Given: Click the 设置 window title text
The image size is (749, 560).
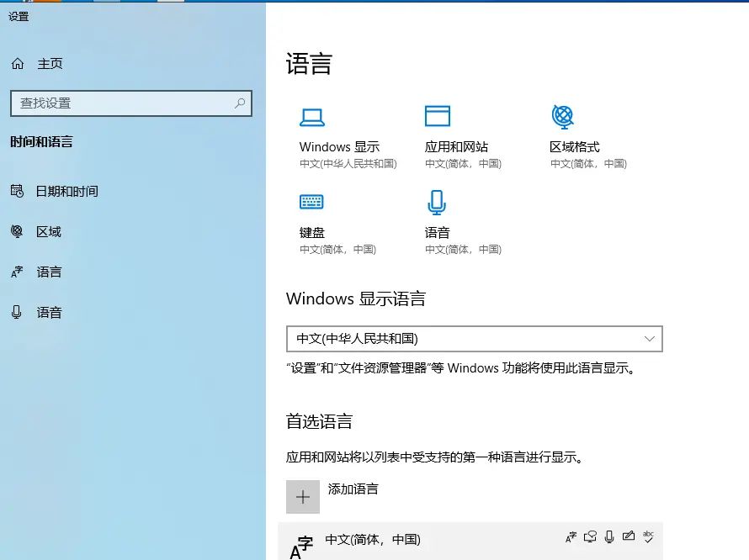Looking at the screenshot, I should click(19, 16).
